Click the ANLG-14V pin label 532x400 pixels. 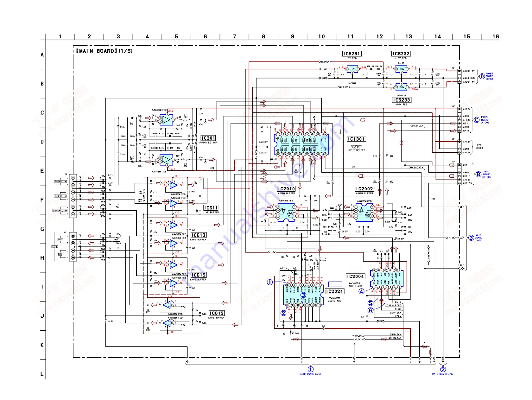[469, 82]
